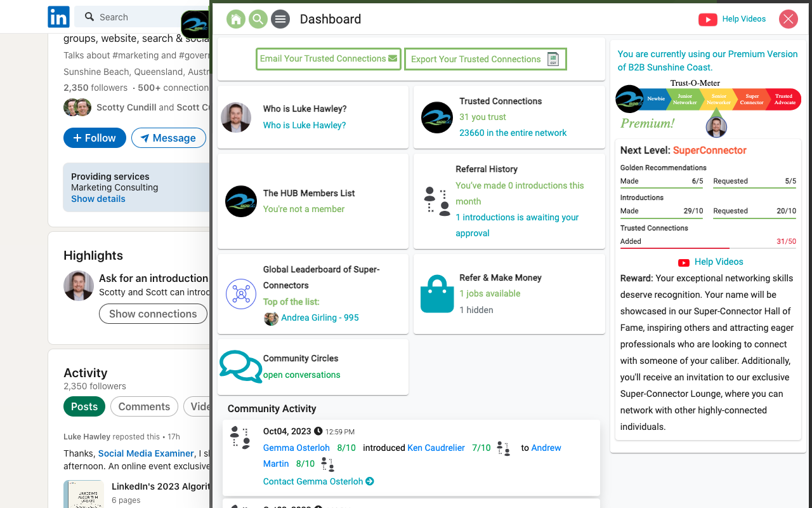Click the Community Circles chat bubbles icon
The image size is (812, 508).
pos(241,366)
